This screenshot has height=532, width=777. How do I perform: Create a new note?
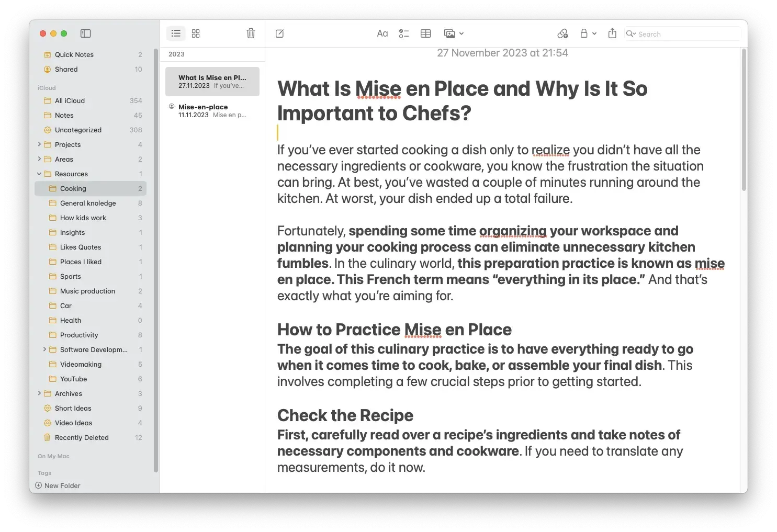point(280,33)
